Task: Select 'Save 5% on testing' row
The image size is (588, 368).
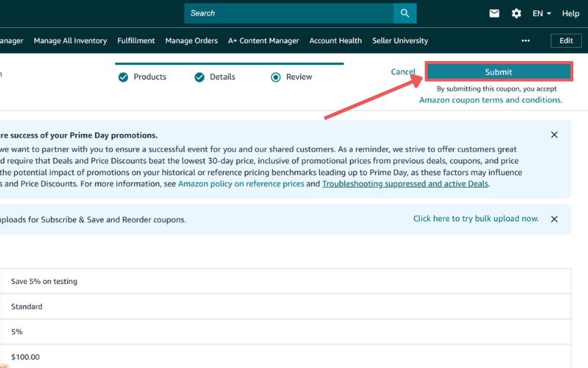Action: click(x=285, y=281)
